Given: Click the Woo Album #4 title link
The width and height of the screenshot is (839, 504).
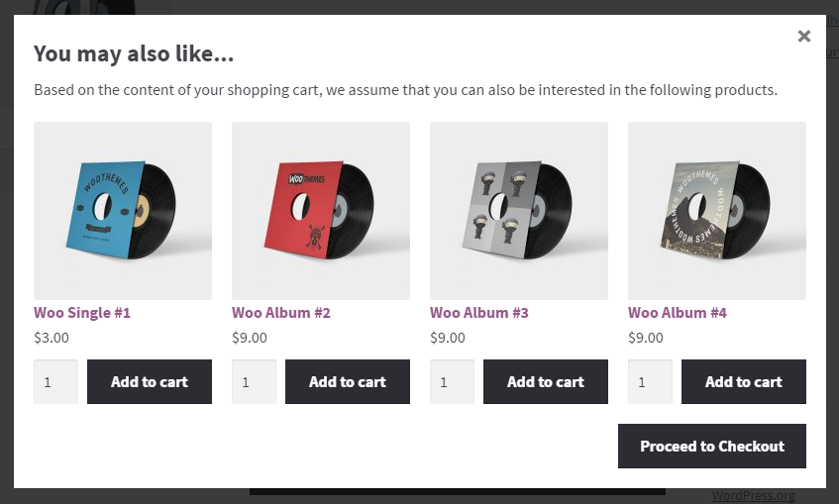Looking at the screenshot, I should click(678, 313).
